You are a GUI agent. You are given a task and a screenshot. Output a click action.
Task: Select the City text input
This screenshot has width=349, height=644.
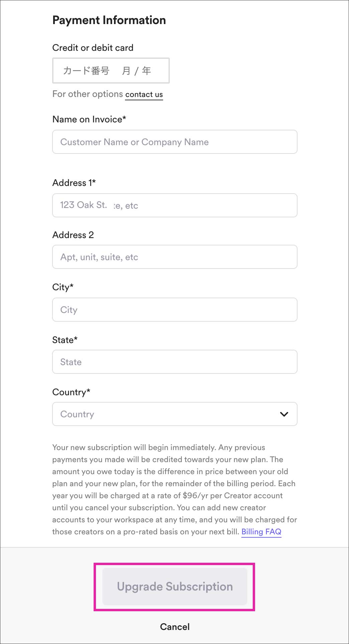(174, 310)
